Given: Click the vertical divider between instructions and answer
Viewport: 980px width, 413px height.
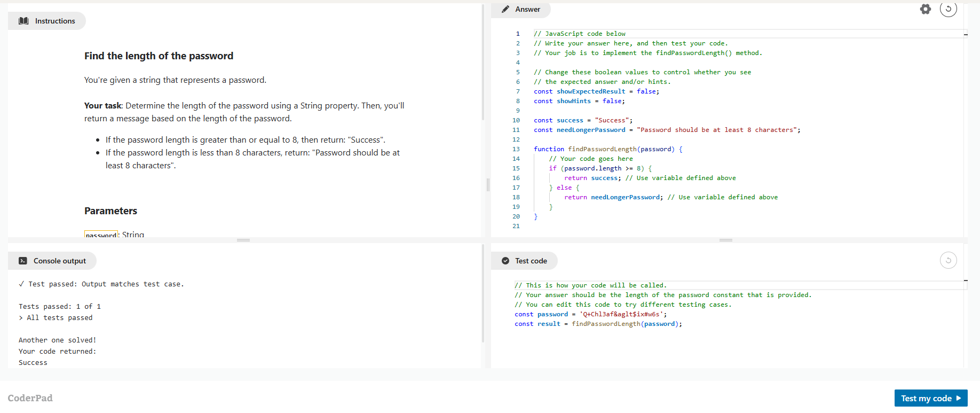Looking at the screenshot, I should (488, 185).
